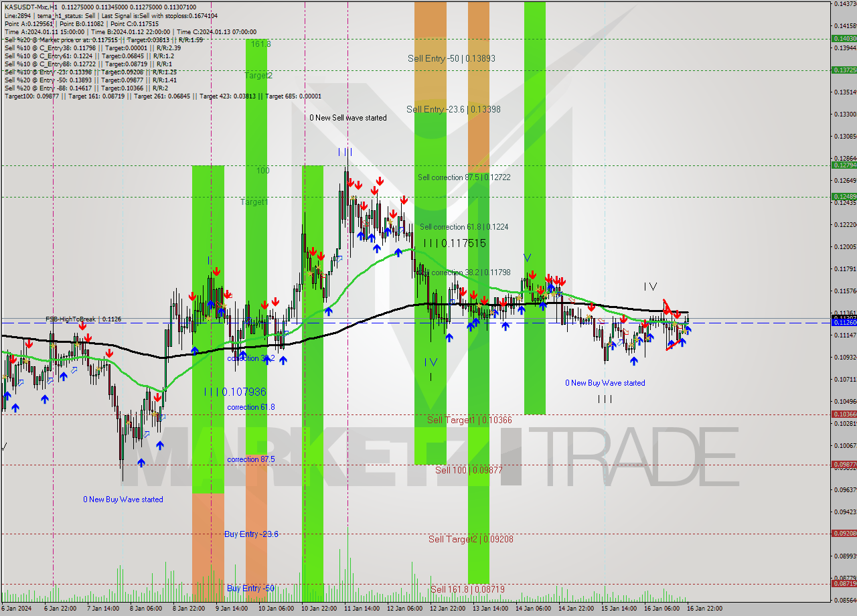The image size is (857, 616).
Task: Click the KASUSDT-Mxc,H1 symbol title
Action: click(x=31, y=7)
